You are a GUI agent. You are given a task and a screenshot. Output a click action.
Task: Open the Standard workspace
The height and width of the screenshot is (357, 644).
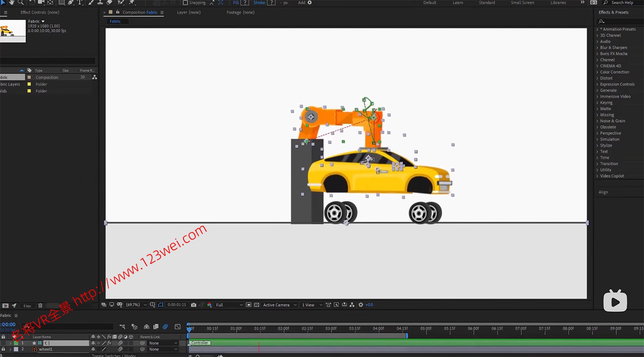click(x=487, y=3)
